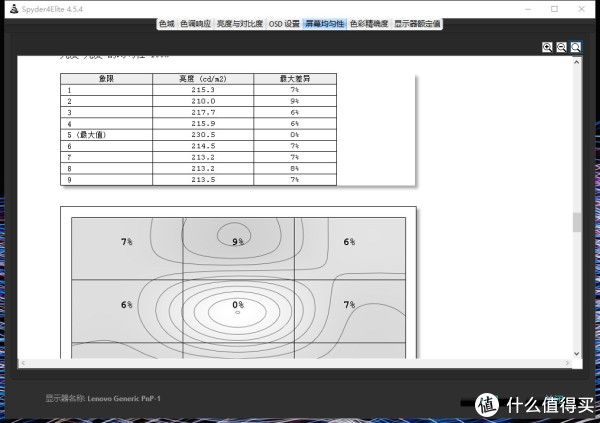Open the 色彩精确度 tab

[x=368, y=23]
